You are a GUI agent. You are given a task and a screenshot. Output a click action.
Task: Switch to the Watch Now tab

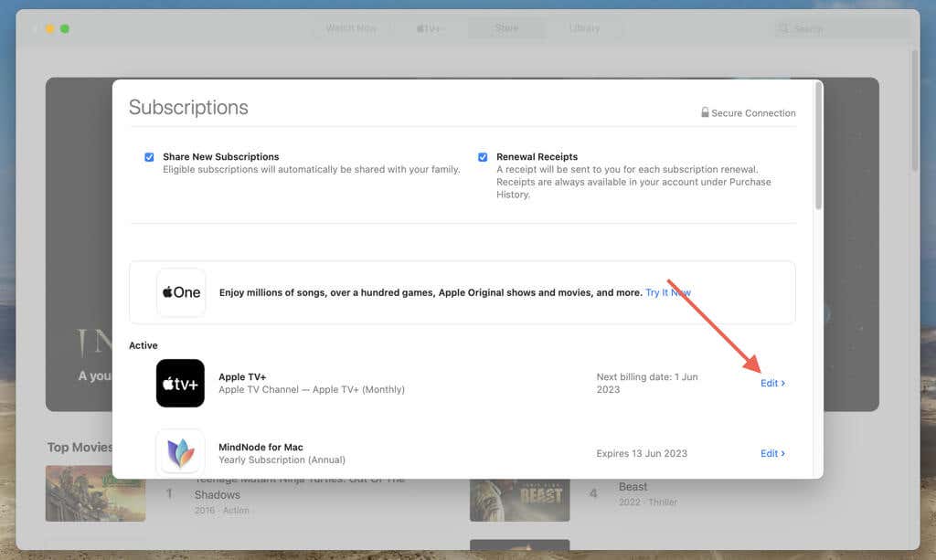tap(351, 28)
